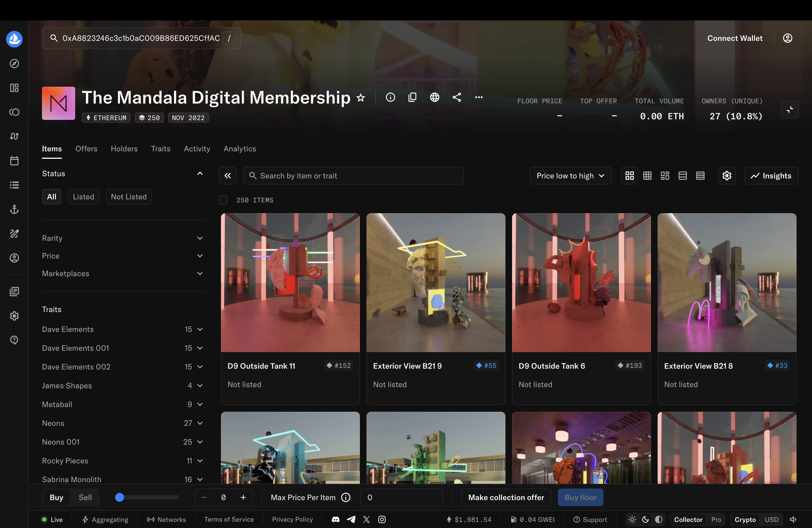This screenshot has width=812, height=528.
Task: Switch currency display to USD
Action: pyautogui.click(x=771, y=519)
